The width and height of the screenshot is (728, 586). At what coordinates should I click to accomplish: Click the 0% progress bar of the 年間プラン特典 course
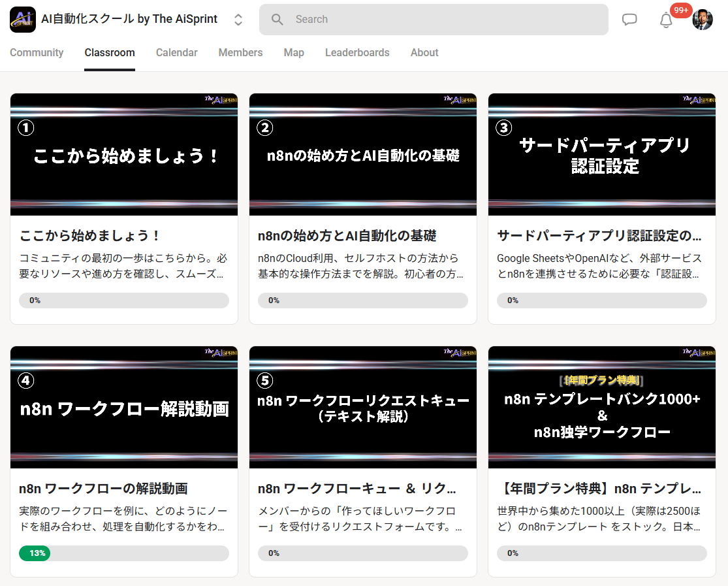tap(602, 553)
